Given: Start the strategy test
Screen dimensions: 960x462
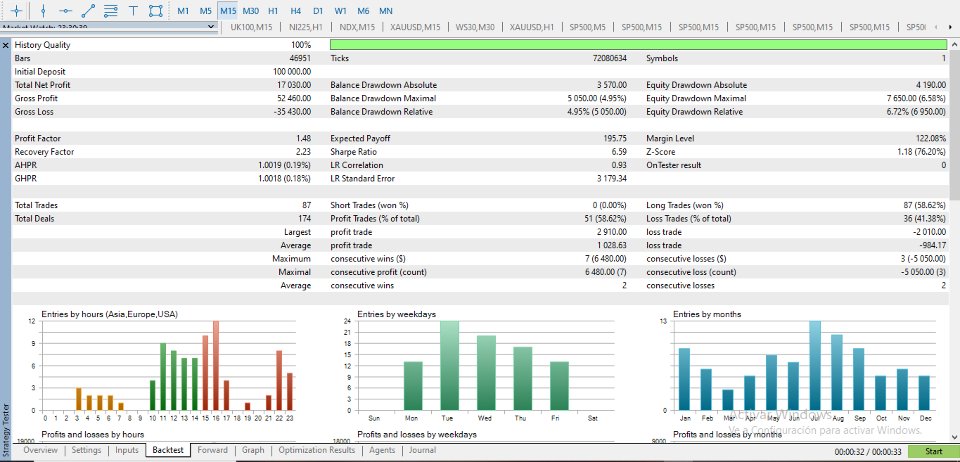Looking at the screenshot, I should [x=933, y=452].
